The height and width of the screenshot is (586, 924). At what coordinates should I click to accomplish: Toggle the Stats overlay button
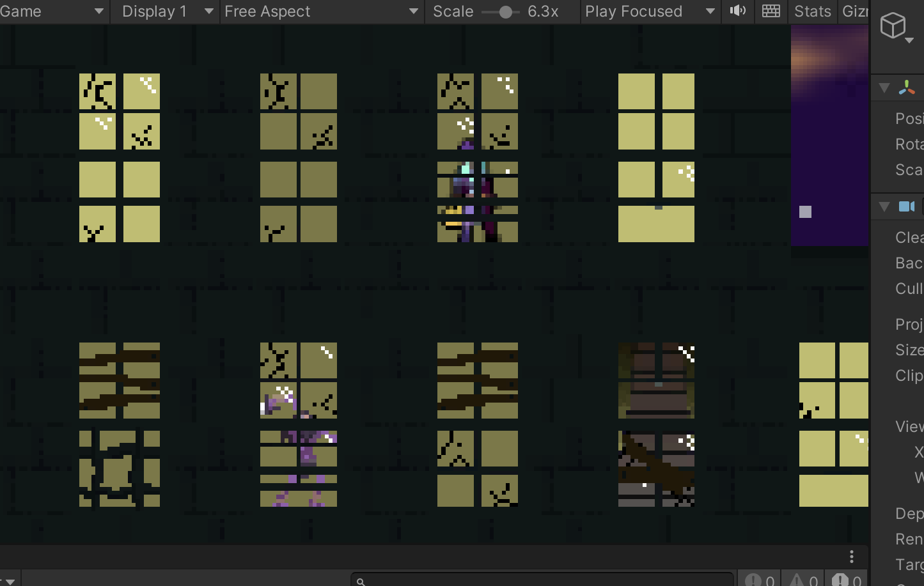(813, 11)
